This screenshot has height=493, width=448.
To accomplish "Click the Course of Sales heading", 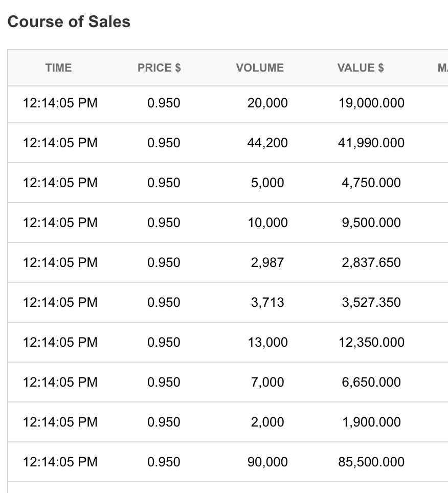I will 69,22.
